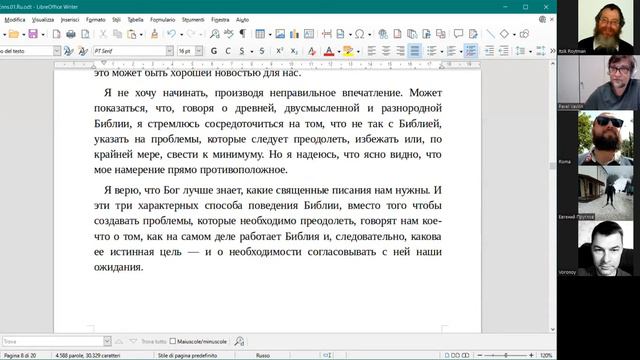This screenshot has height=360, width=640.
Task: Undo the last action
Action: [x=171, y=34]
